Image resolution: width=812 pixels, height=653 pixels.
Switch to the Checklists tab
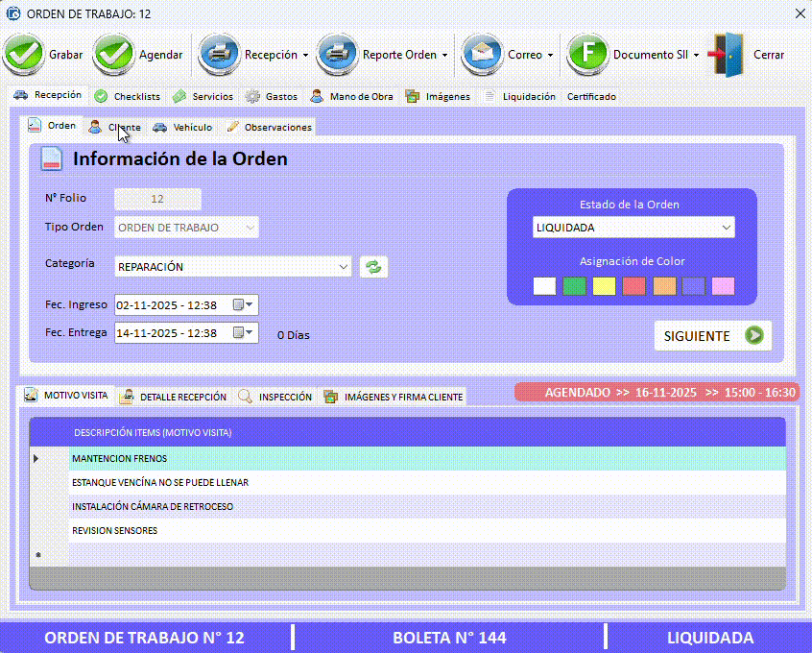point(129,97)
